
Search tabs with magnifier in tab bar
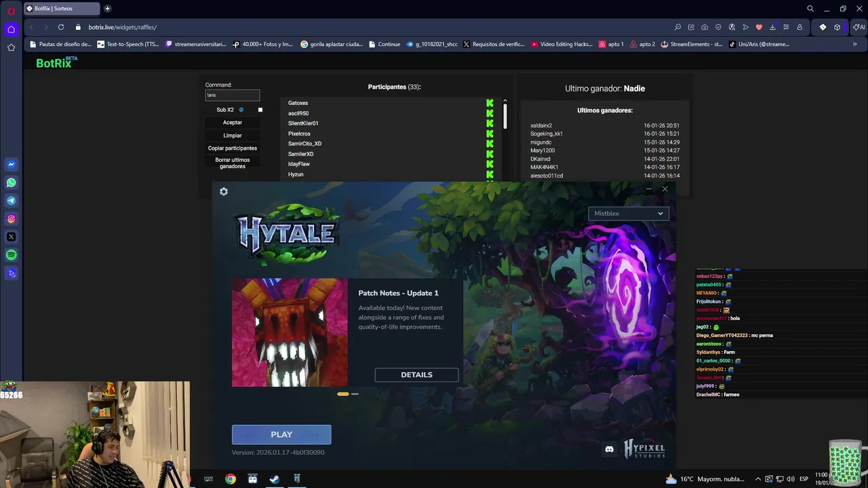coord(810,9)
